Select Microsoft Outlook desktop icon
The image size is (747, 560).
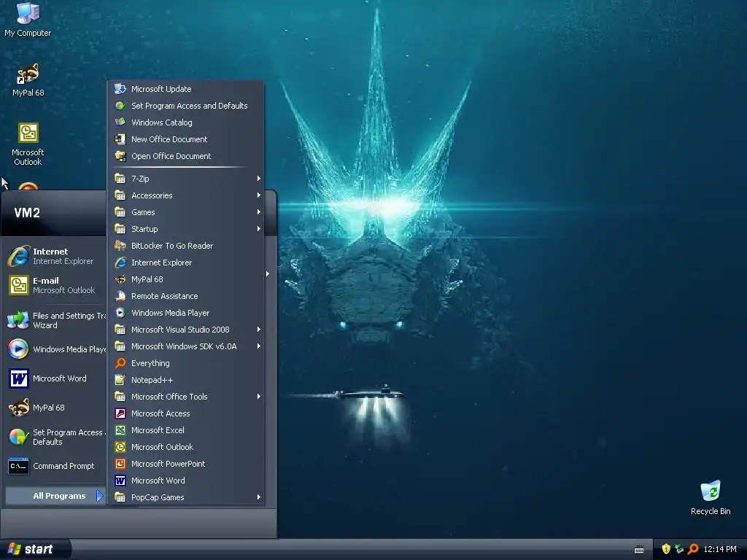[28, 144]
